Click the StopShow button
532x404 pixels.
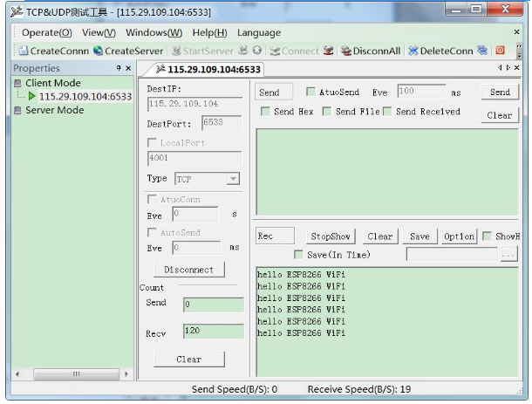click(331, 236)
